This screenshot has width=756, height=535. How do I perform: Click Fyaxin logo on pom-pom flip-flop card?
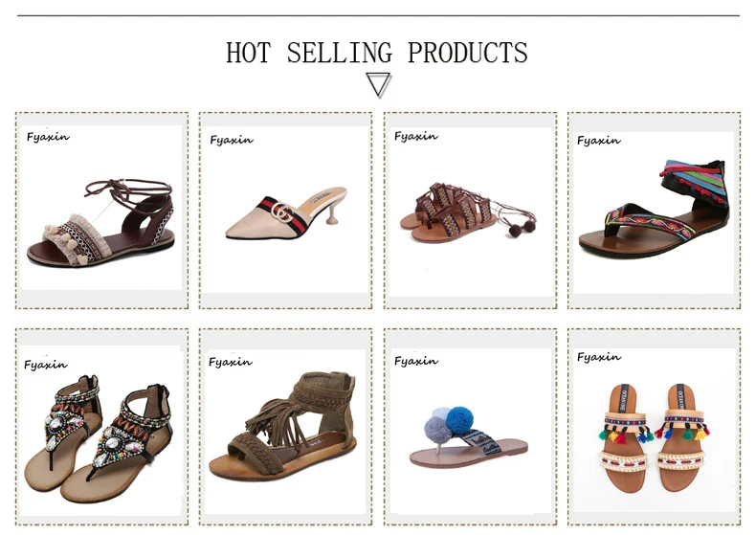point(416,361)
